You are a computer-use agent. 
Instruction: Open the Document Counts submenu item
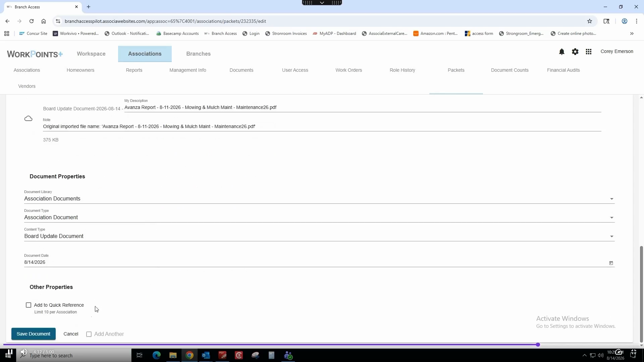(x=510, y=70)
